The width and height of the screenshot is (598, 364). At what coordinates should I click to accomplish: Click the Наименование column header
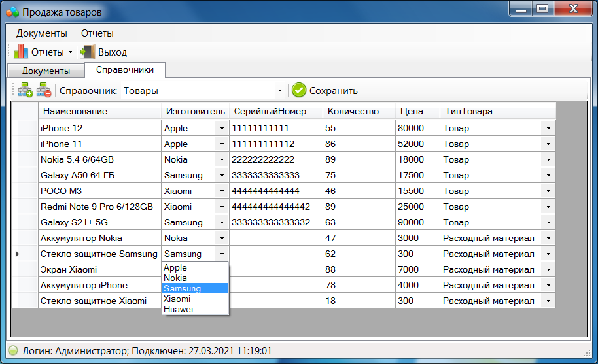(100, 111)
